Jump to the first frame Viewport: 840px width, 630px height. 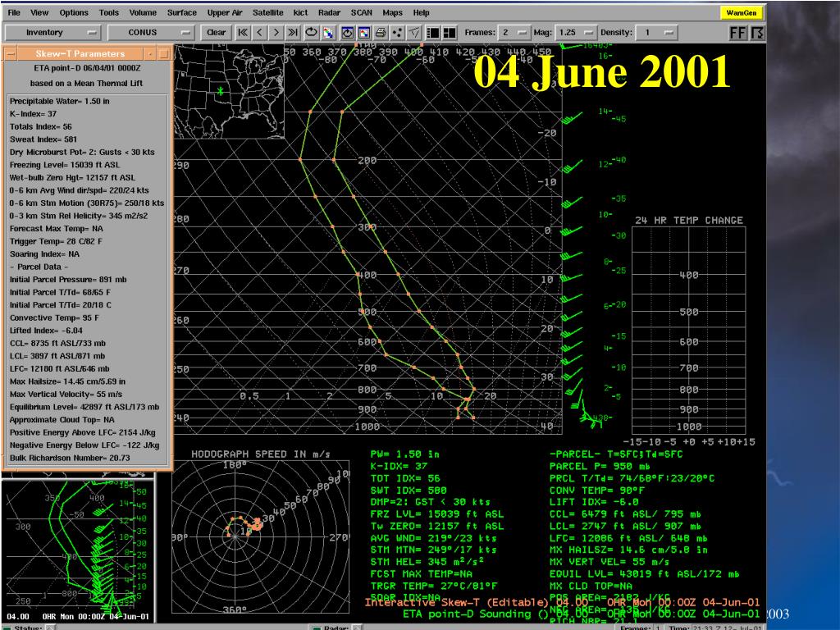tap(243, 33)
